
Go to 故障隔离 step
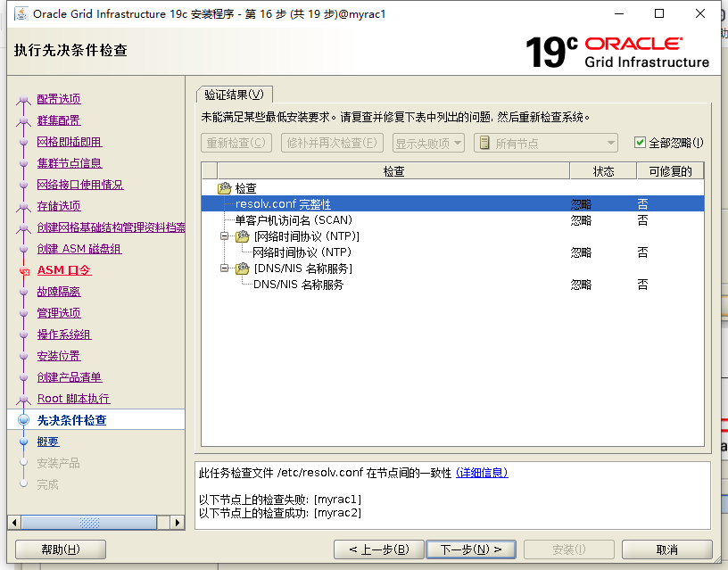[59, 292]
